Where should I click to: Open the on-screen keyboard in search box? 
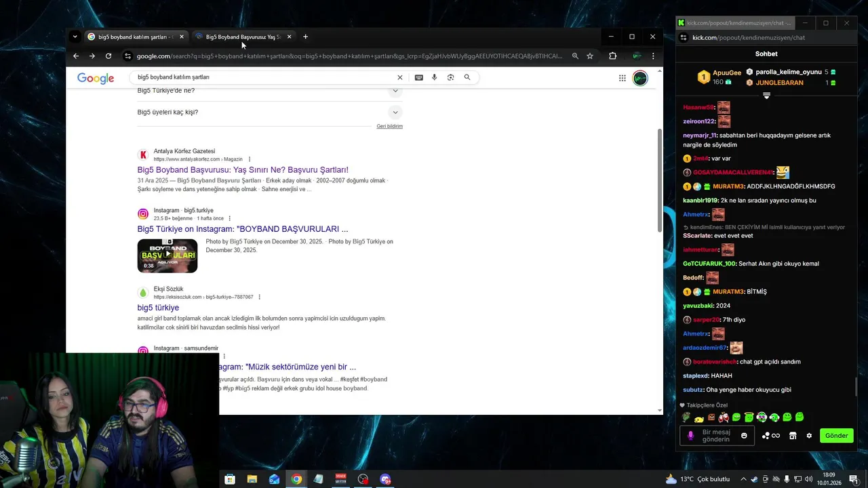pyautogui.click(x=419, y=77)
